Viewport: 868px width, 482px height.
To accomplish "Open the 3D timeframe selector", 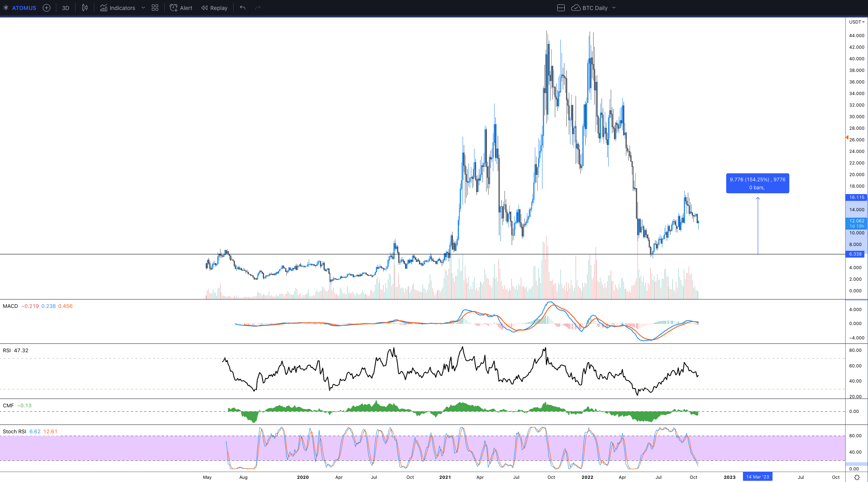I will point(66,8).
